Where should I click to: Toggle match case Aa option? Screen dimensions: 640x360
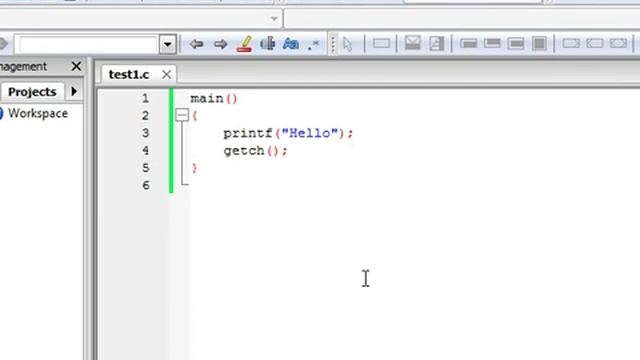[x=291, y=44]
